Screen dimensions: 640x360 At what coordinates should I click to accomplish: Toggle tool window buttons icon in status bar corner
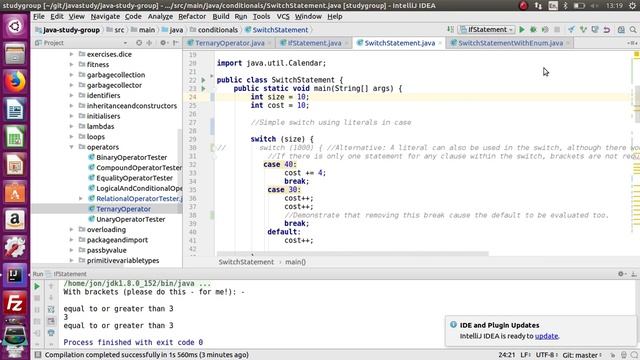click(38, 355)
